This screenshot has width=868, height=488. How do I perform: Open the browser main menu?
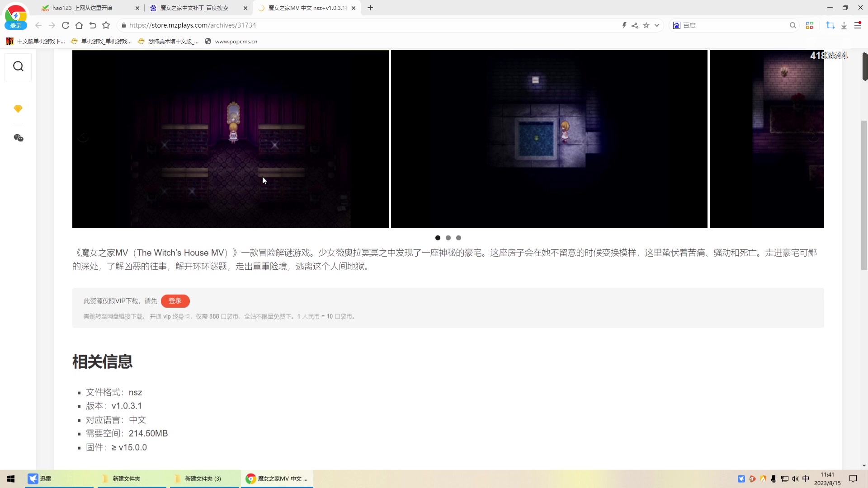(x=858, y=25)
